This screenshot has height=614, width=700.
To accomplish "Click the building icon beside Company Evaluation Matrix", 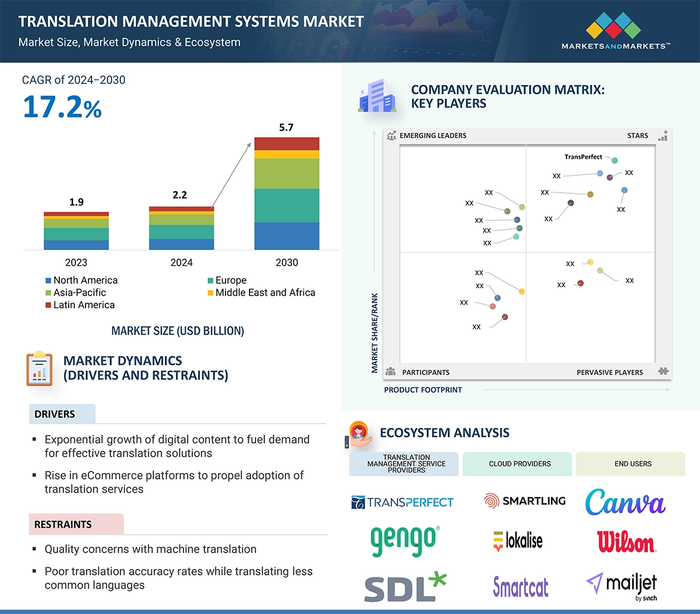I will point(376,97).
